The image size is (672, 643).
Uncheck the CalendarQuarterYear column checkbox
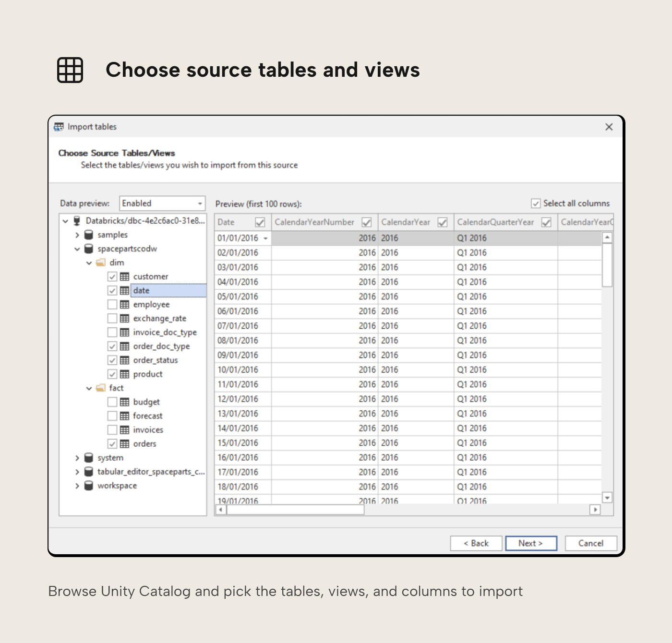coord(546,222)
